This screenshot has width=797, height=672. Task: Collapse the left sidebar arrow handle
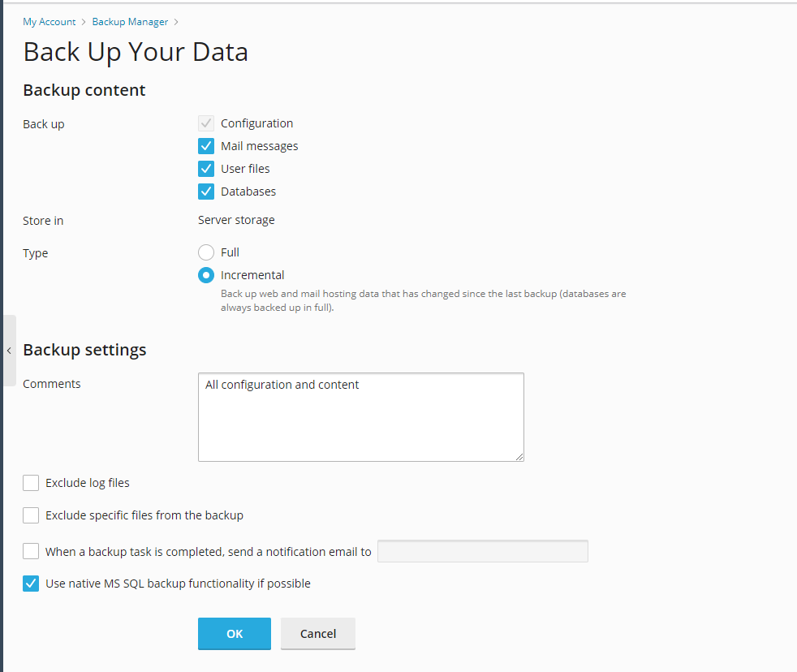coord(9,351)
